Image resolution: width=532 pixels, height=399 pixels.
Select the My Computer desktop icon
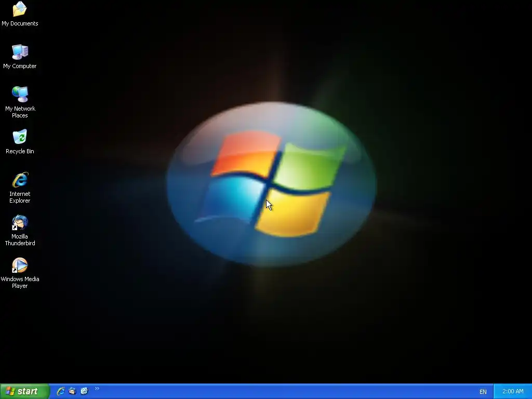point(20,57)
